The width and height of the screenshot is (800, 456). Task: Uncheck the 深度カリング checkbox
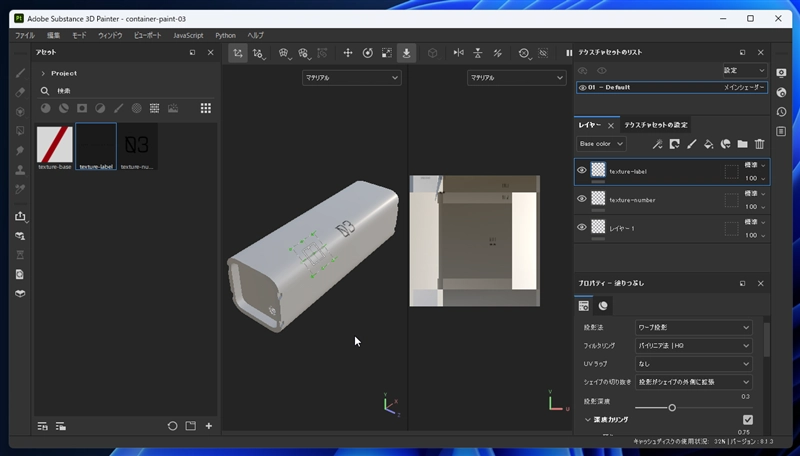point(748,420)
